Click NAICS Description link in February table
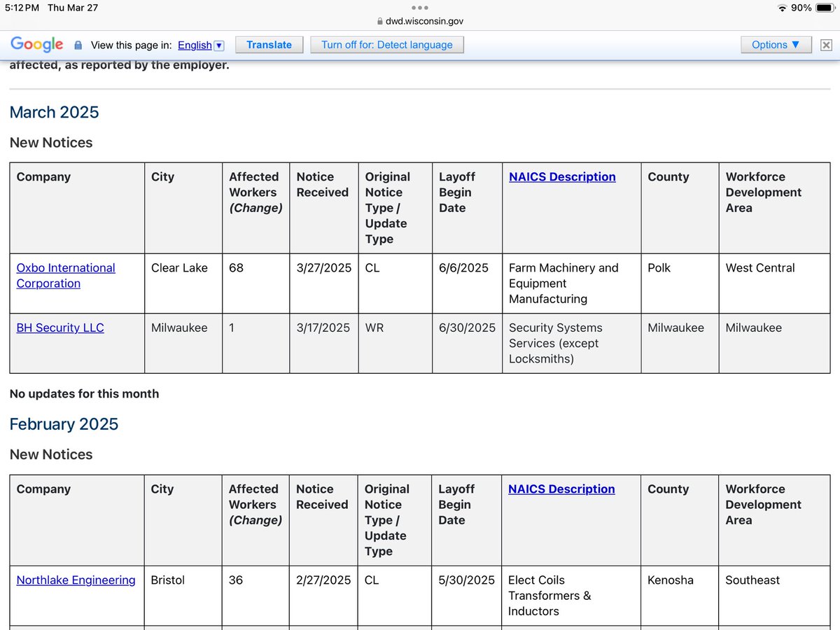This screenshot has height=630, width=840. pos(561,489)
